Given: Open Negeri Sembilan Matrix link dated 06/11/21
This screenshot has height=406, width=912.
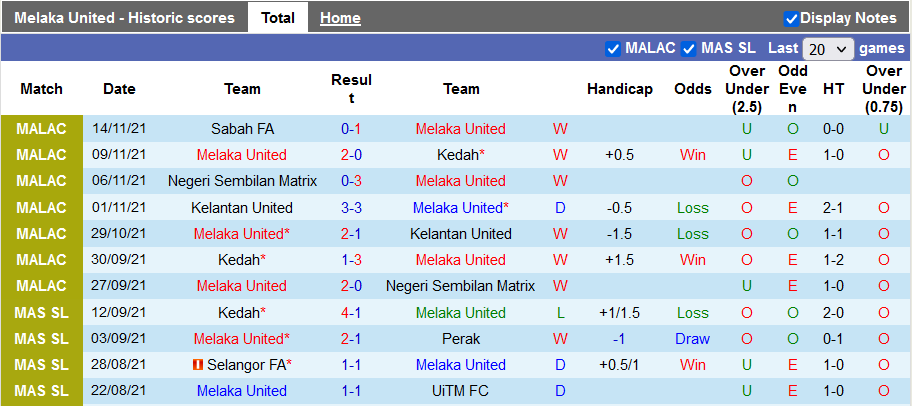Looking at the screenshot, I should point(242,181).
